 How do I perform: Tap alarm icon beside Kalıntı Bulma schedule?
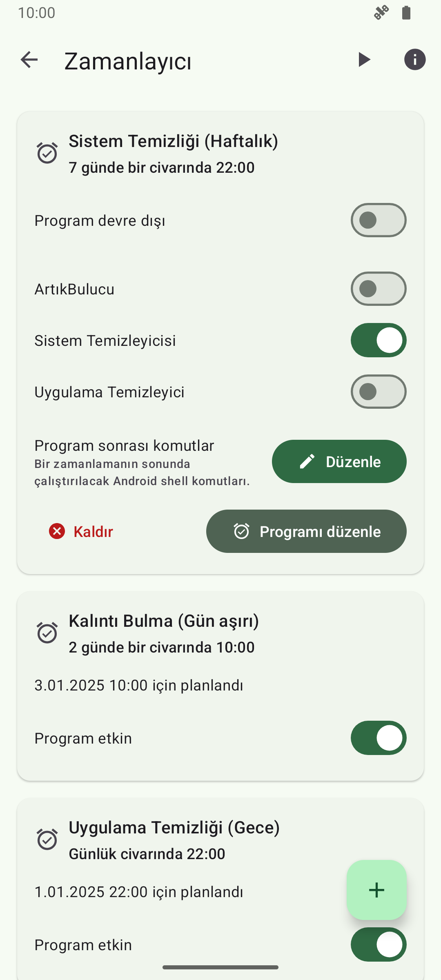(x=47, y=633)
